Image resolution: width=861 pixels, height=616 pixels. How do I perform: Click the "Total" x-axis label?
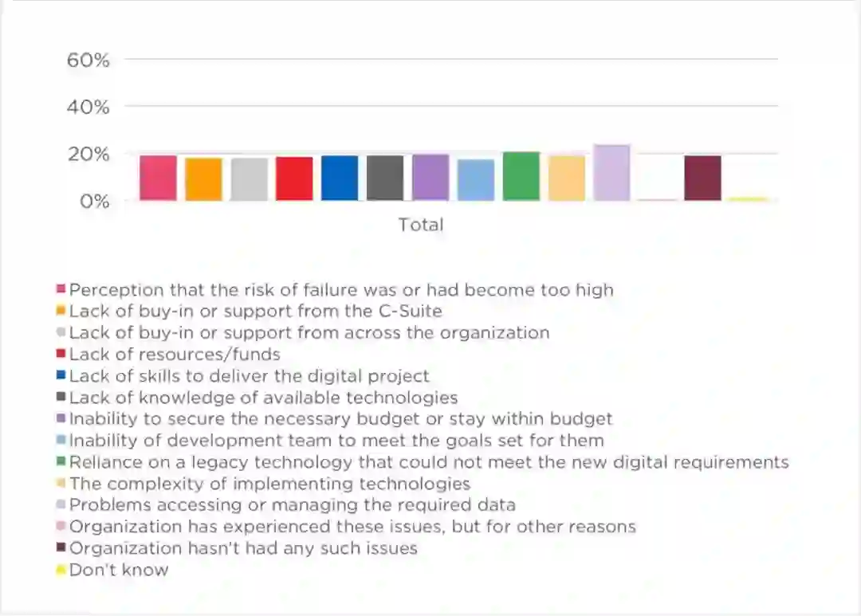pos(421,225)
